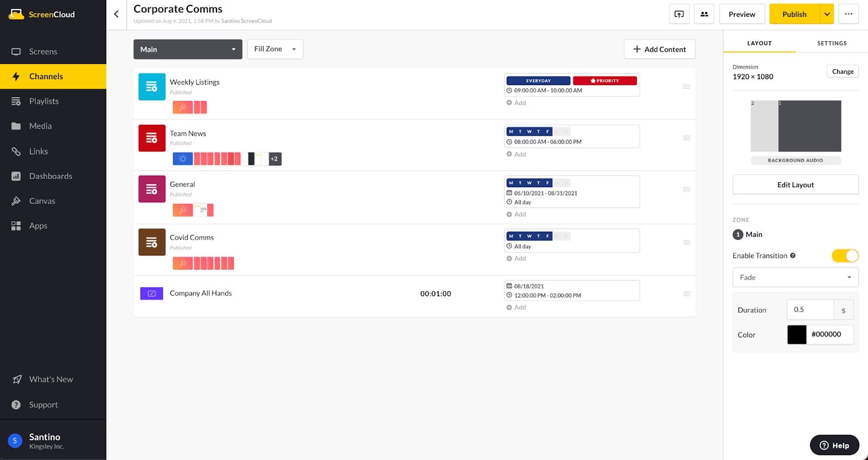868x460 pixels.
Task: Open the Canvas section
Action: (x=53, y=201)
